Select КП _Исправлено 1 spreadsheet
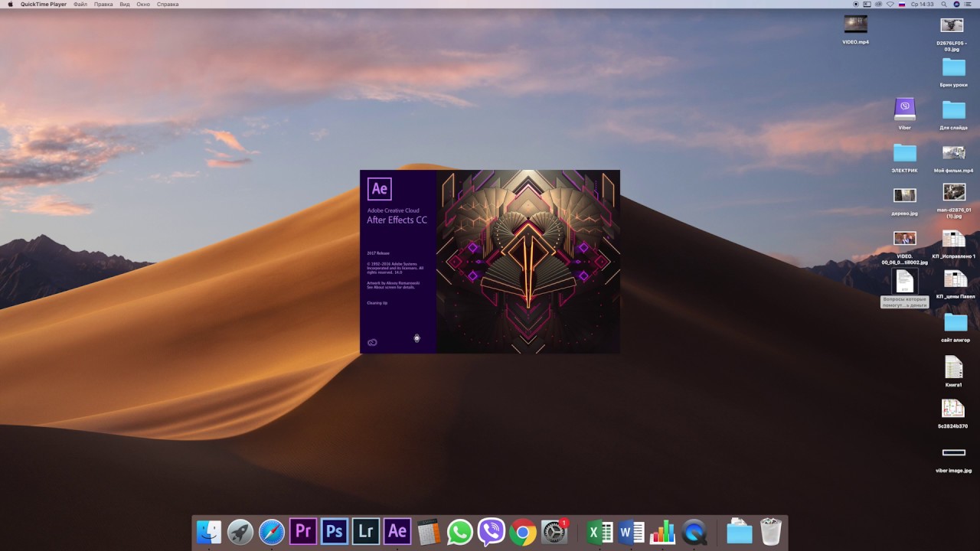980x551 pixels. pos(954,239)
